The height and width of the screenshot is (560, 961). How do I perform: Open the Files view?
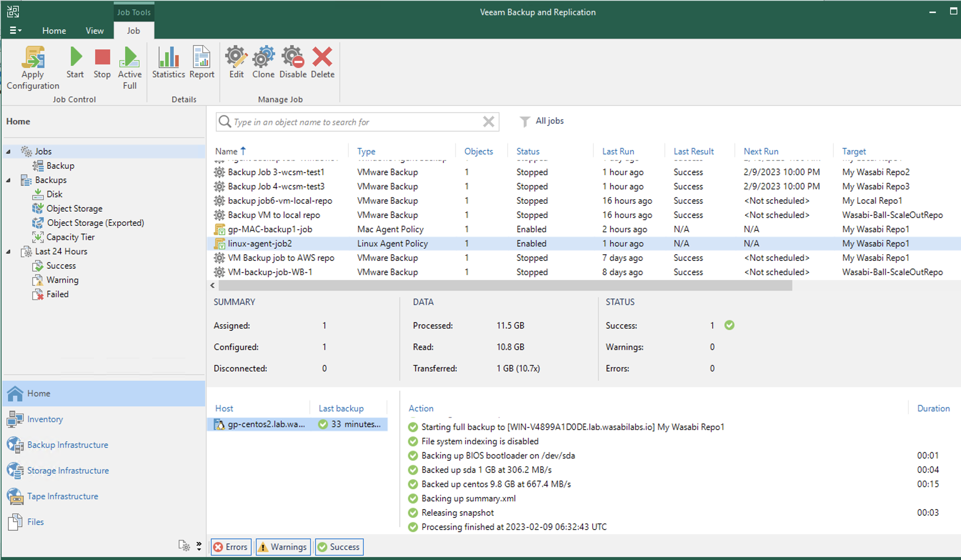click(x=104, y=522)
